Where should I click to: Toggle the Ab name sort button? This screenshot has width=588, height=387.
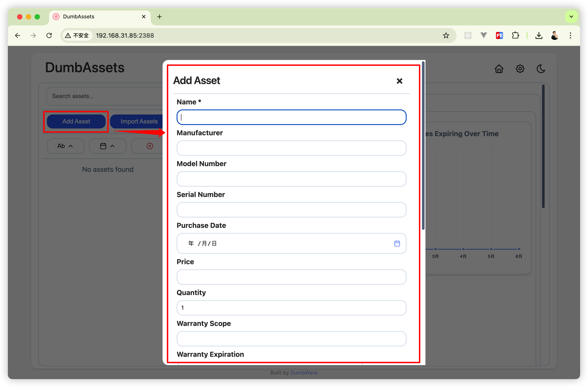pyautogui.click(x=65, y=146)
